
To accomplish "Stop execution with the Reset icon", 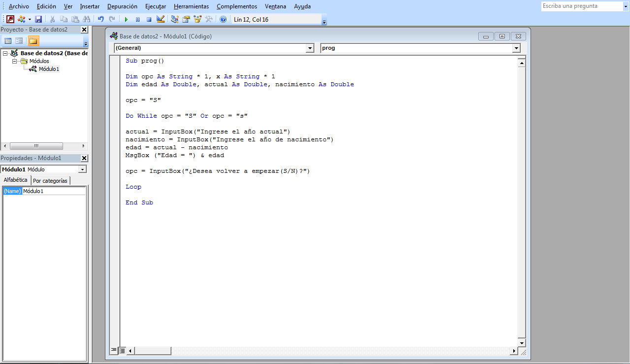I will coord(149,19).
